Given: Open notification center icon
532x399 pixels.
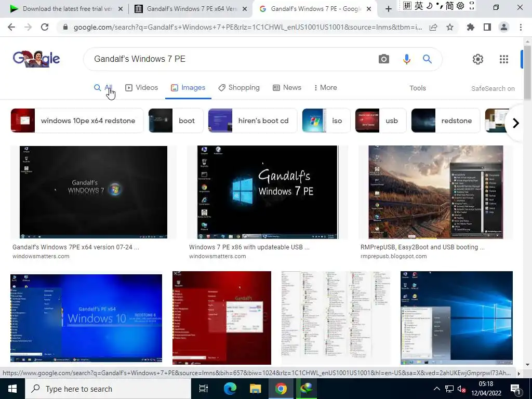Looking at the screenshot, I should click(x=516, y=389).
